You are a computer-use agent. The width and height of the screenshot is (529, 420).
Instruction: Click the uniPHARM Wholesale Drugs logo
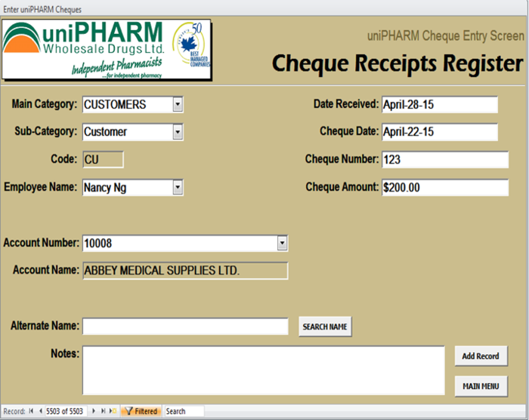pos(107,50)
